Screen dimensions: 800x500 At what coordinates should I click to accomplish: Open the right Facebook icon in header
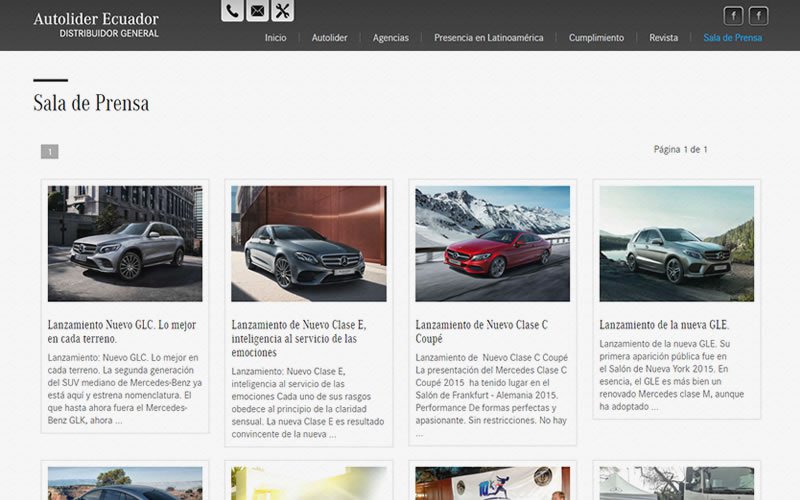[759, 15]
